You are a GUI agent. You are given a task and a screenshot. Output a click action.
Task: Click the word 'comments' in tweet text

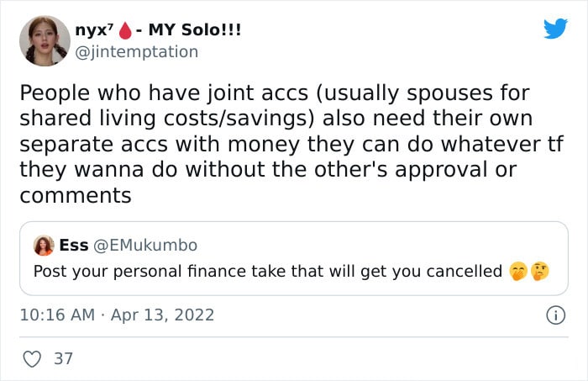pos(76,196)
